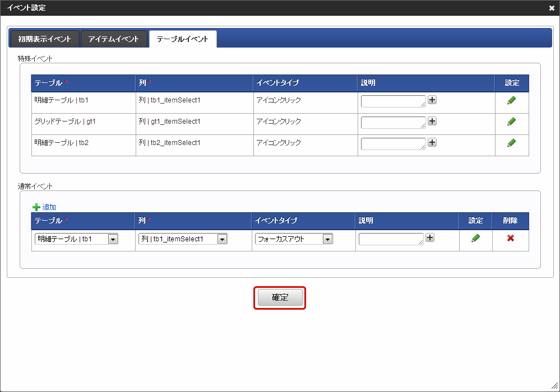This screenshot has height=392, width=560.
Task: Open the フォーカスアウト event type dropdown
Action: pyautogui.click(x=294, y=239)
